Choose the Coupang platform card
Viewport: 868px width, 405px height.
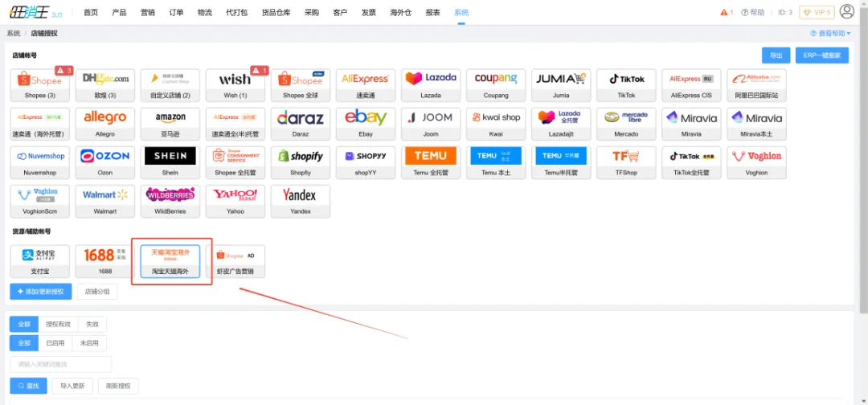[496, 85]
